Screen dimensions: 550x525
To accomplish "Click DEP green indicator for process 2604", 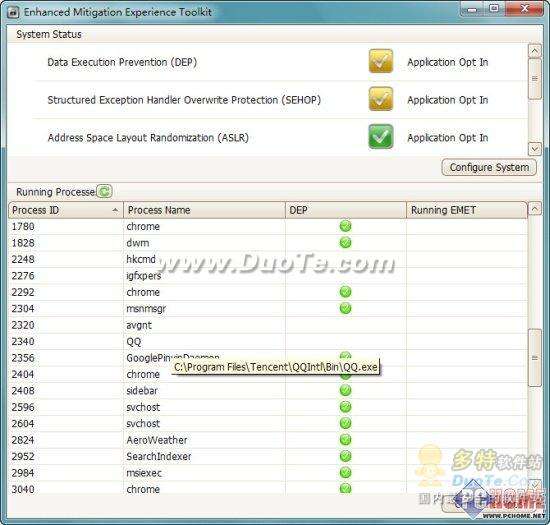I will pyautogui.click(x=346, y=423).
